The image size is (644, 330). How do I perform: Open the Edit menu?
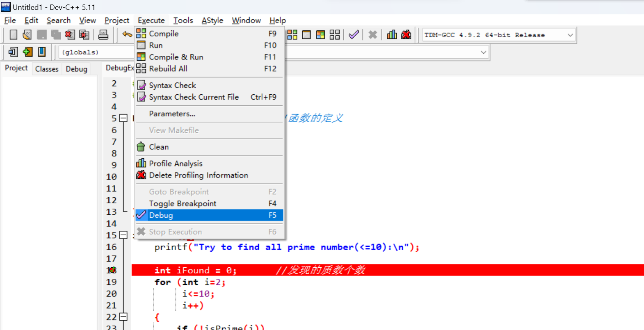tap(31, 20)
